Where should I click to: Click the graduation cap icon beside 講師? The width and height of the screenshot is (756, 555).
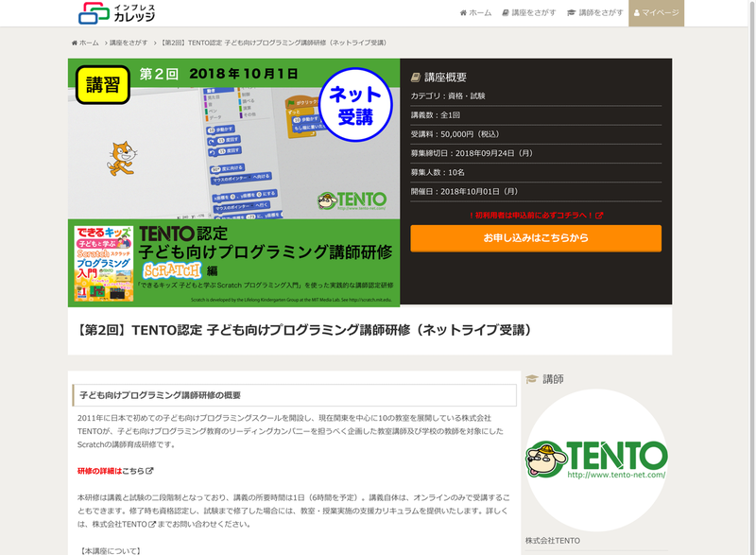(x=532, y=379)
